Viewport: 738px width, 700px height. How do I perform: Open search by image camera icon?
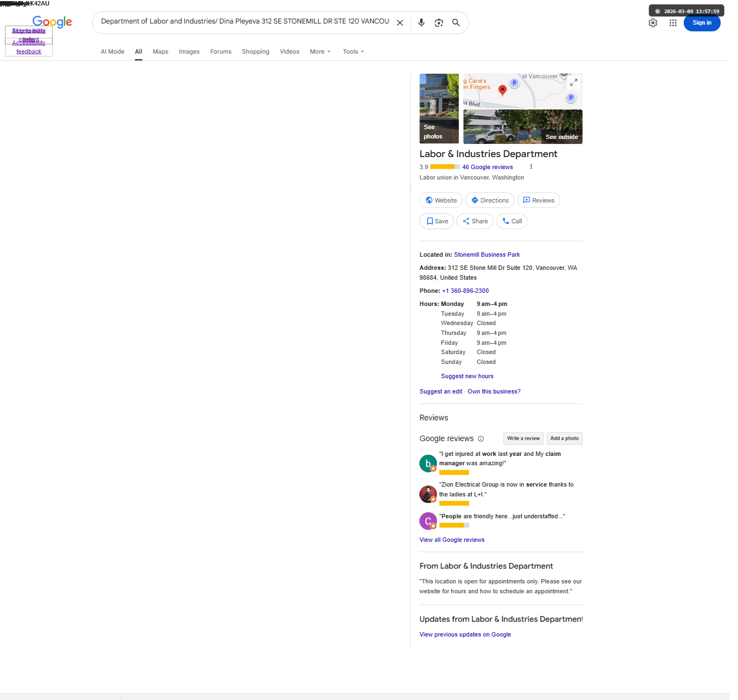[439, 23]
